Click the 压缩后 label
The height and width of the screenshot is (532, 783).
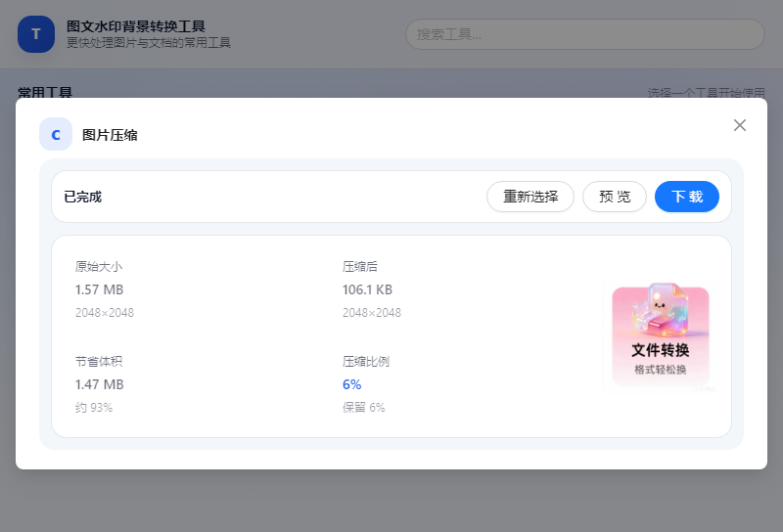pos(359,267)
